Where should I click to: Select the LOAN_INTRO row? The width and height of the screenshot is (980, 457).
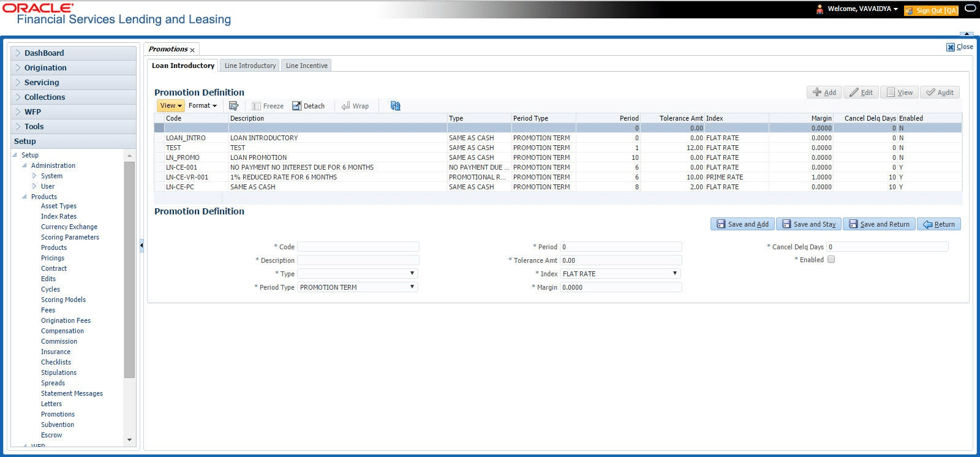pos(557,138)
